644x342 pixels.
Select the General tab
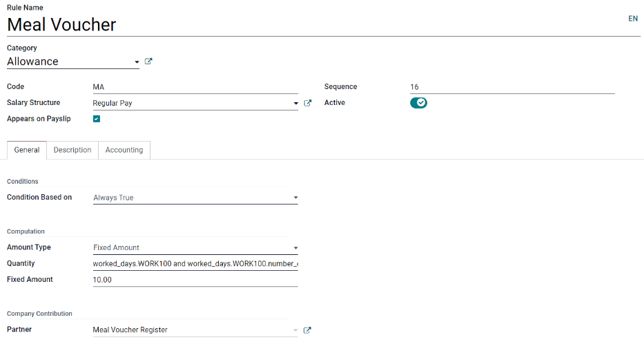point(27,150)
